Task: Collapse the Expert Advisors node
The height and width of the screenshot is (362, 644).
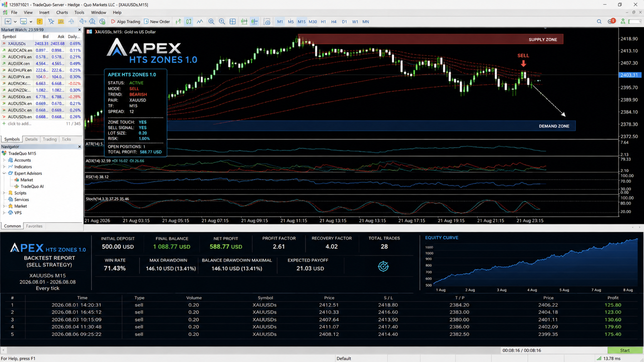Action: pyautogui.click(x=4, y=173)
